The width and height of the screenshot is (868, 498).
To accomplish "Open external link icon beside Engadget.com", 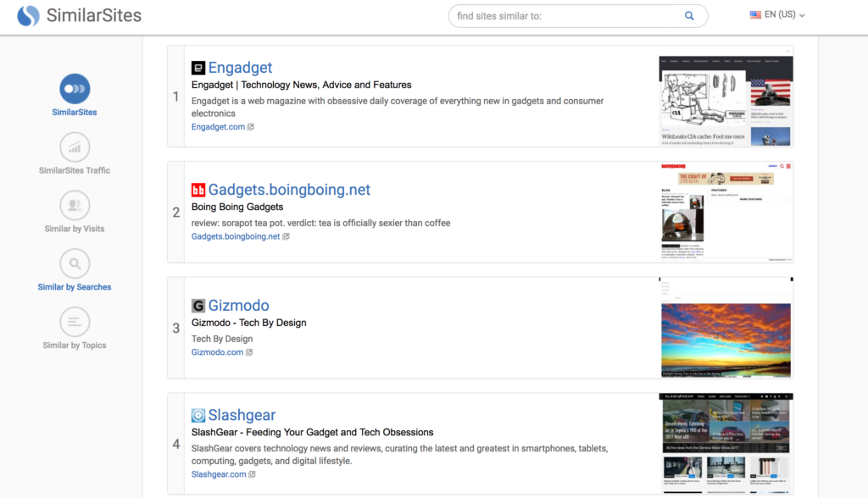I will [251, 127].
